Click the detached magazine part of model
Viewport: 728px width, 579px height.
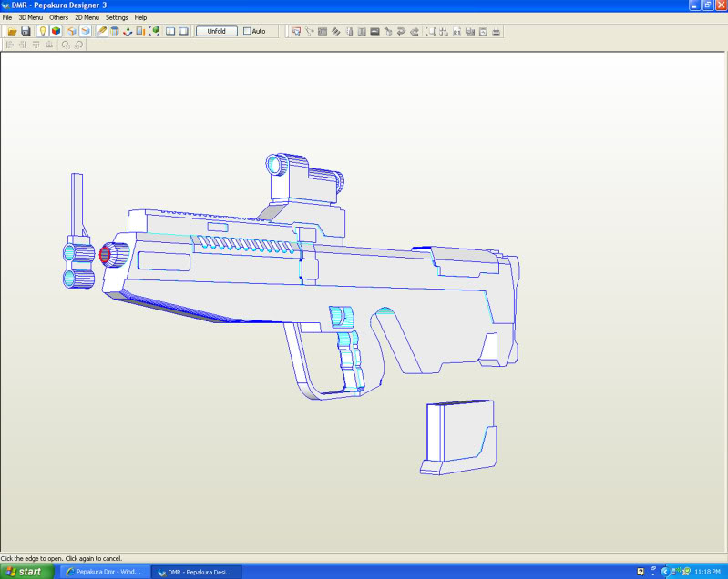point(458,437)
